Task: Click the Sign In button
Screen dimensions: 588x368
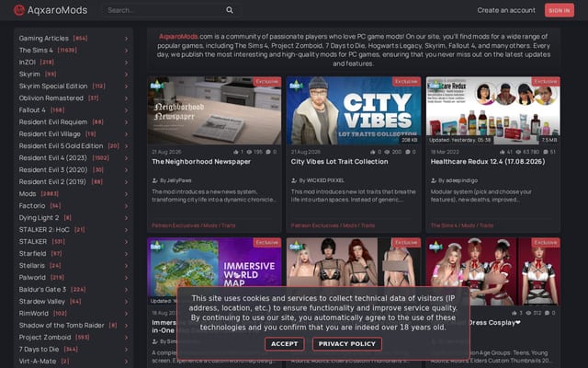Action: pyautogui.click(x=560, y=10)
